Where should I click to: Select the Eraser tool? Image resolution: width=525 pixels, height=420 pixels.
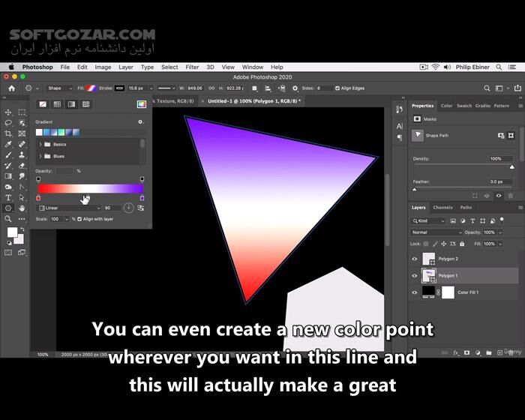[x=22, y=166]
